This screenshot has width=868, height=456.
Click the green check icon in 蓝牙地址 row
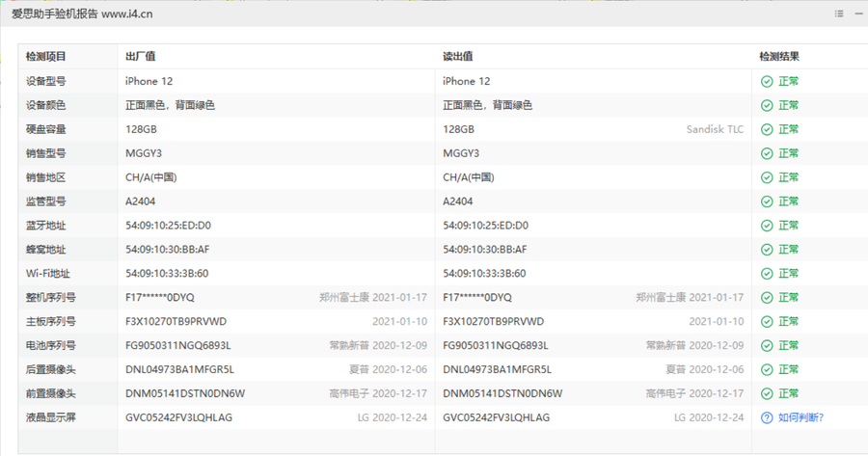pyautogui.click(x=767, y=226)
